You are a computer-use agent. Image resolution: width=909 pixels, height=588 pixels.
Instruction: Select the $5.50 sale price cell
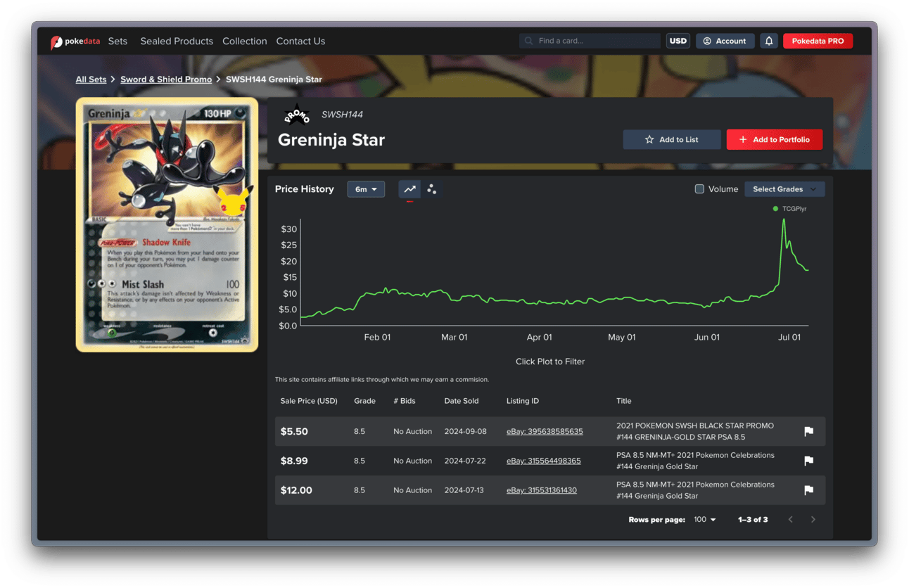pyautogui.click(x=294, y=431)
